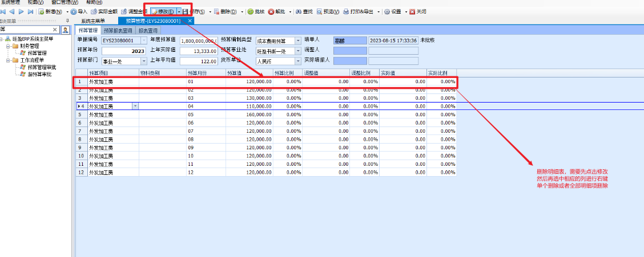This screenshot has height=257, width=644.
Task: Click the 新增(N) toolbar button
Action: (51, 11)
